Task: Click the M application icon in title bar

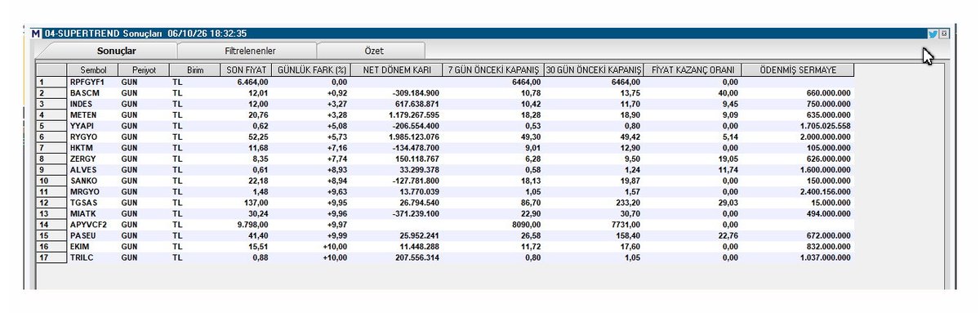Action: 35,34
